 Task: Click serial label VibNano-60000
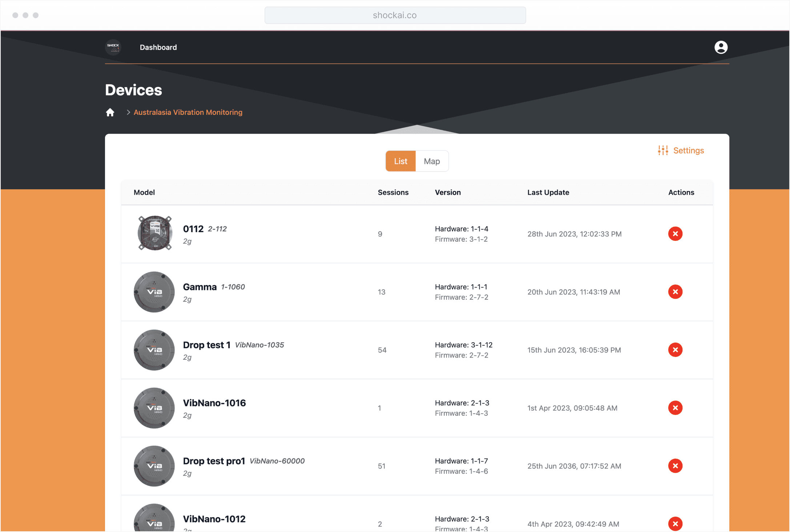[277, 461]
